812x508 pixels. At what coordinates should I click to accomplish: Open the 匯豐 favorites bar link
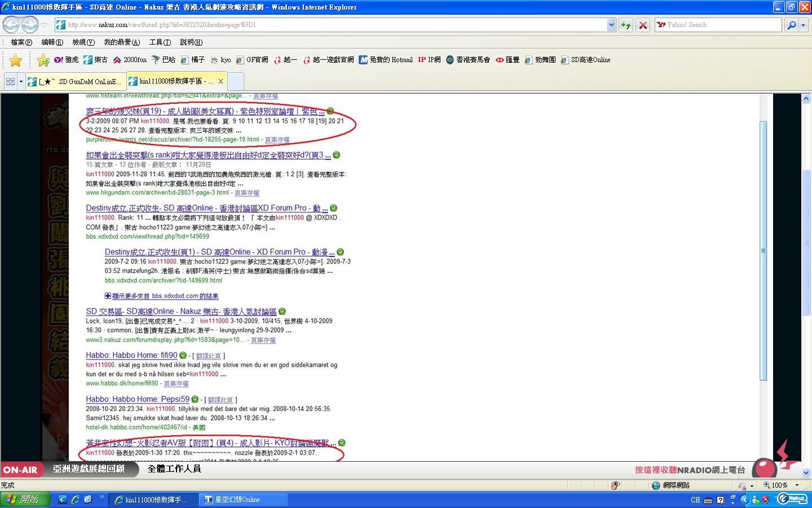[507, 60]
